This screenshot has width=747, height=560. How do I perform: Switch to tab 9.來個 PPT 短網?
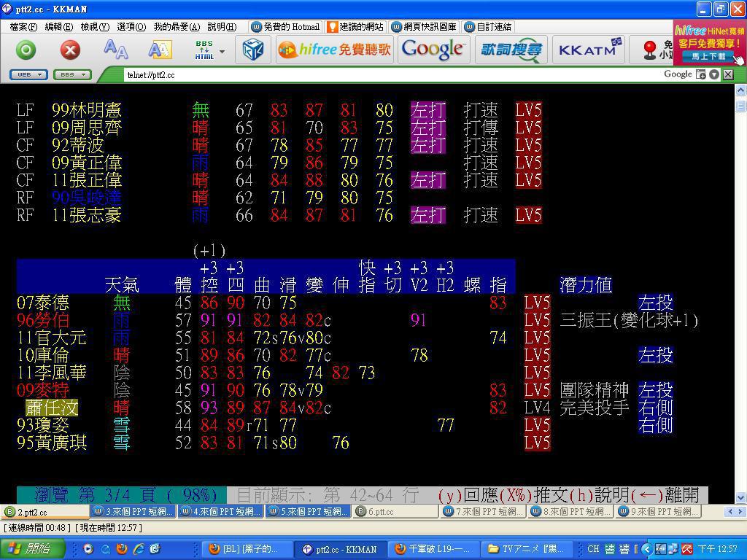click(659, 512)
